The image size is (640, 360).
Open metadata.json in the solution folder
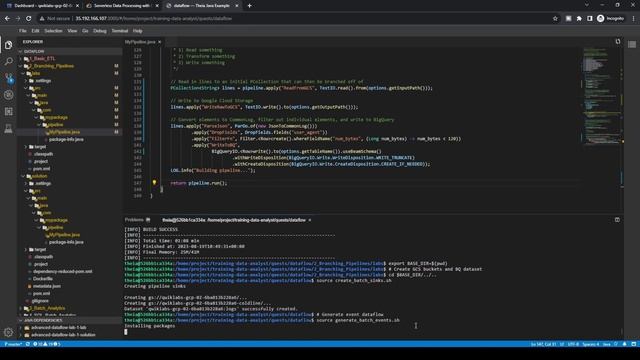[47, 286]
